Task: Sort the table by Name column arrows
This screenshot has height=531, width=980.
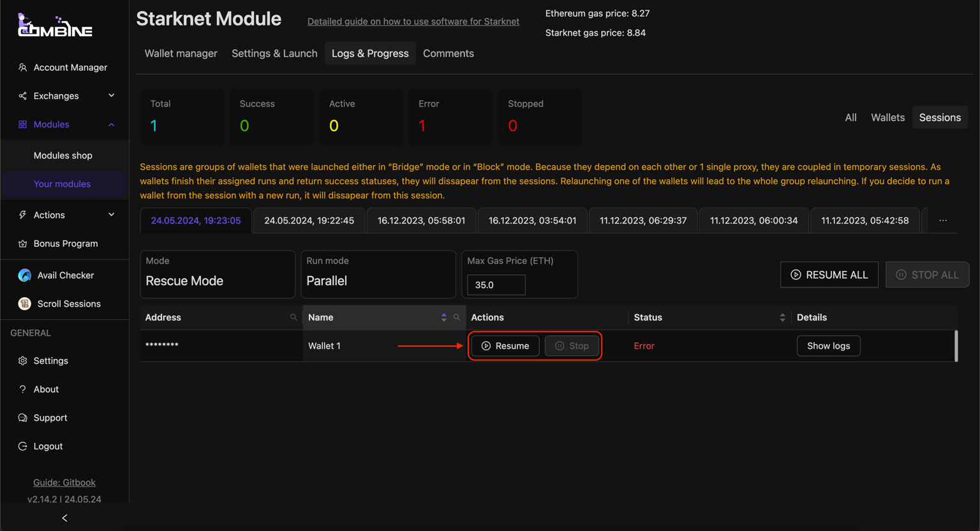Action: click(x=444, y=317)
